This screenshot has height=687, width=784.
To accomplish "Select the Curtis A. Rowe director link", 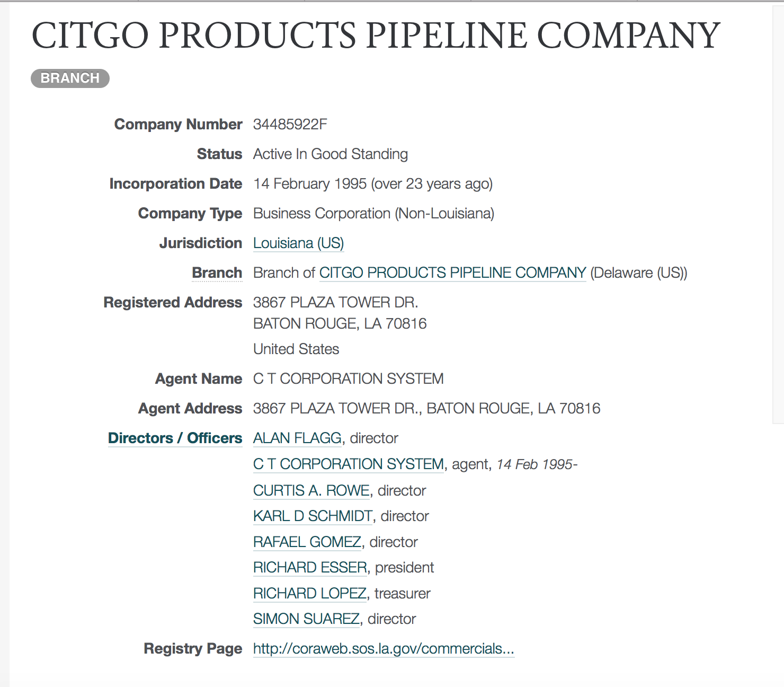I will tap(311, 491).
